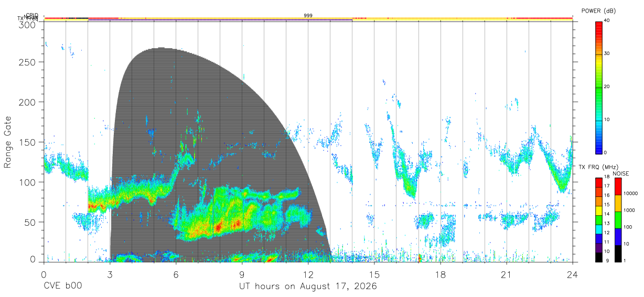
Task: Click the 21 tick label on the UT hours axis
Action: point(506,274)
